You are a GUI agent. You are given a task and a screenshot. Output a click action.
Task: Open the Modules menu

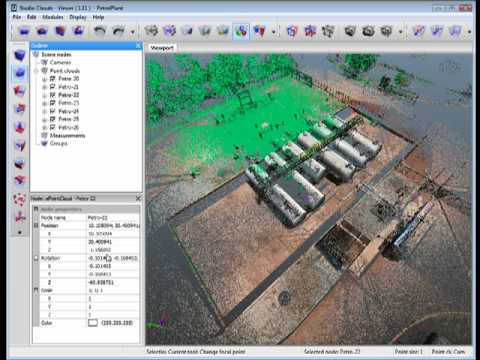pos(53,17)
